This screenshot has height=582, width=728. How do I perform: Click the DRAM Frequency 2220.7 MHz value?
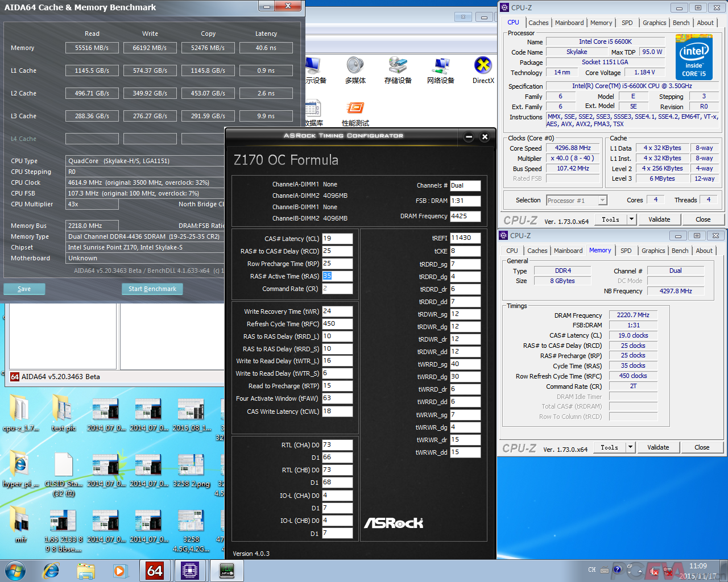pos(633,315)
